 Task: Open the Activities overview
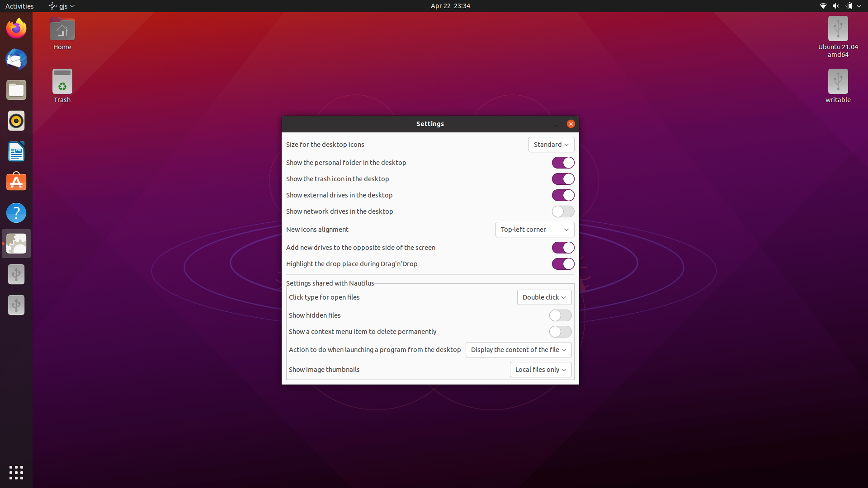pyautogui.click(x=19, y=6)
